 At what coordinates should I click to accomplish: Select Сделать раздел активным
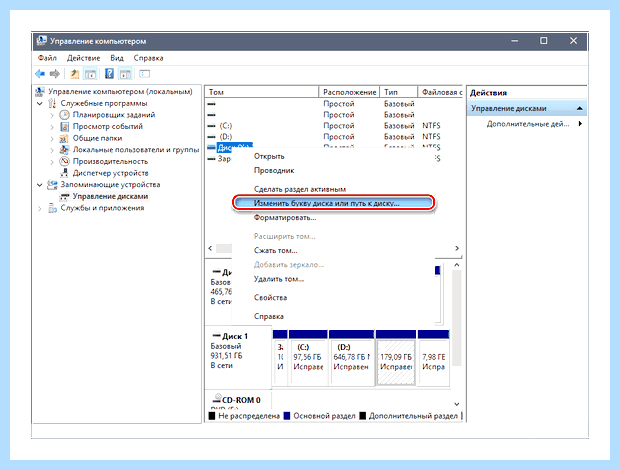click(333, 189)
